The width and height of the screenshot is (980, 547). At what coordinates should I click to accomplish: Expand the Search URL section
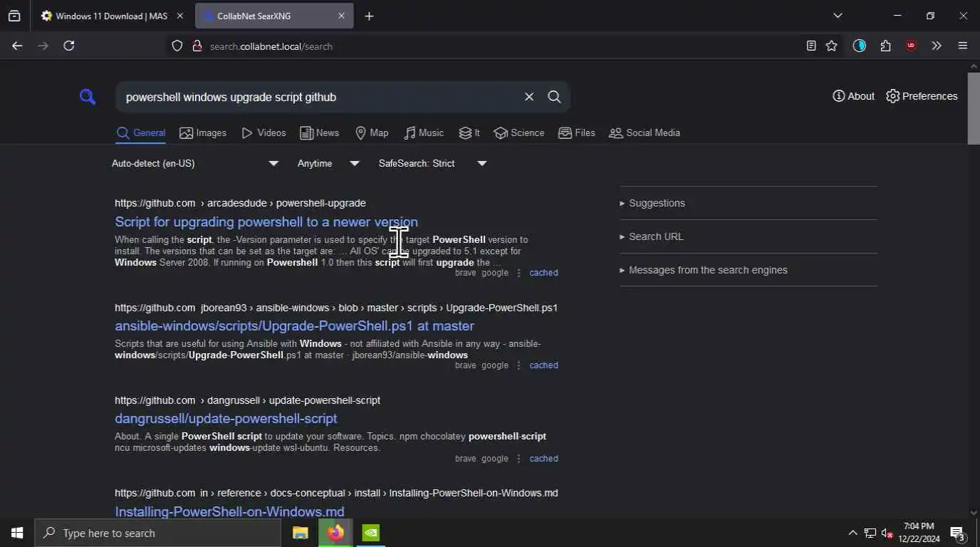point(749,236)
